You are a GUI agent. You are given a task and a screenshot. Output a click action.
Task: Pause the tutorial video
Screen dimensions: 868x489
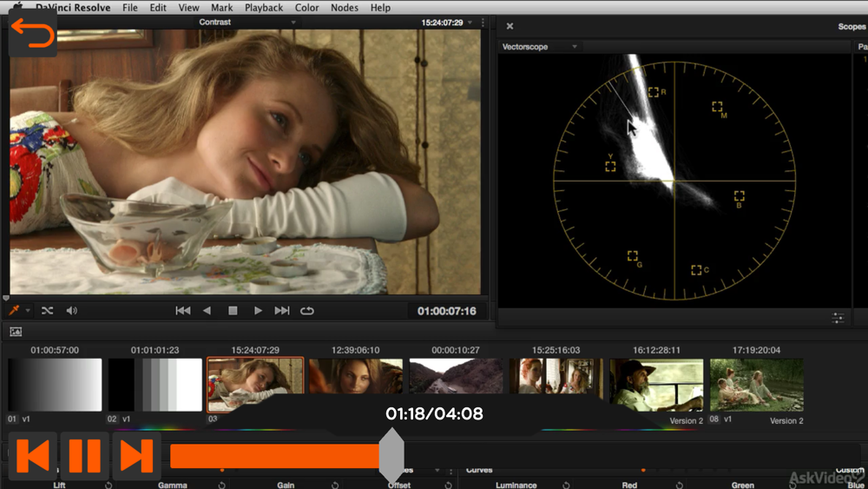pos(85,456)
